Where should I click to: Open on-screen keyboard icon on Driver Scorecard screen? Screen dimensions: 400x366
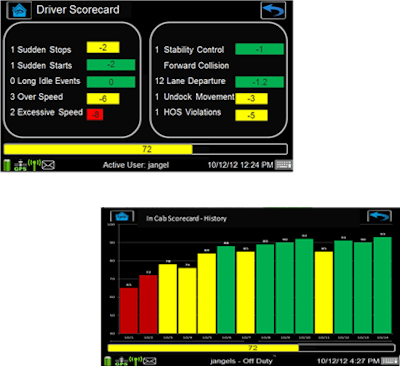283,165
